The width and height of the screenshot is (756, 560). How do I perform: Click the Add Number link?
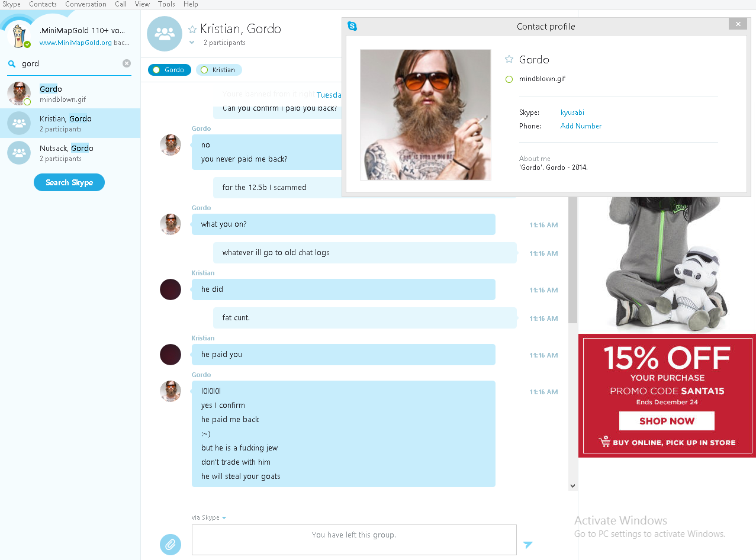click(581, 126)
